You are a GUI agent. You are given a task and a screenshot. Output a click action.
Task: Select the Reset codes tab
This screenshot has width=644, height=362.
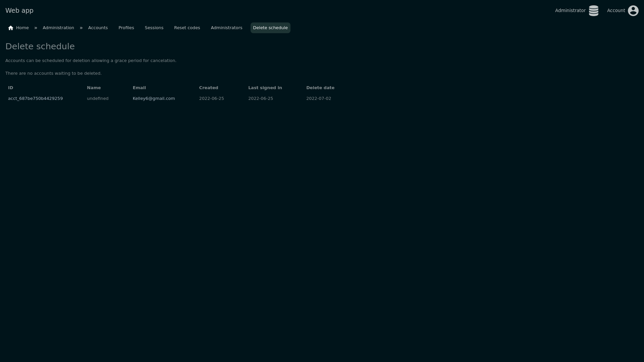pyautogui.click(x=187, y=28)
